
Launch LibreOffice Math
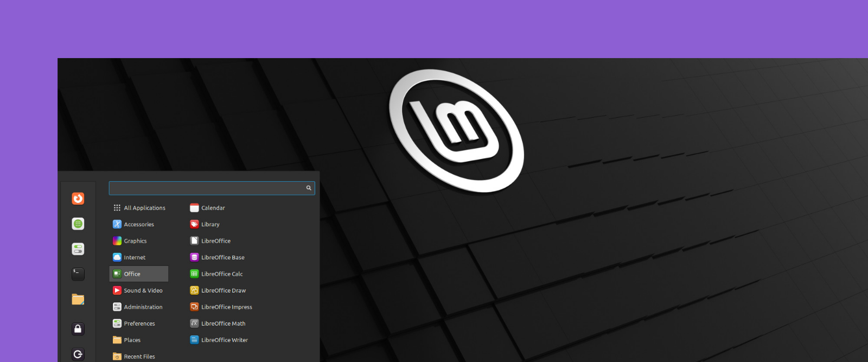click(x=218, y=323)
